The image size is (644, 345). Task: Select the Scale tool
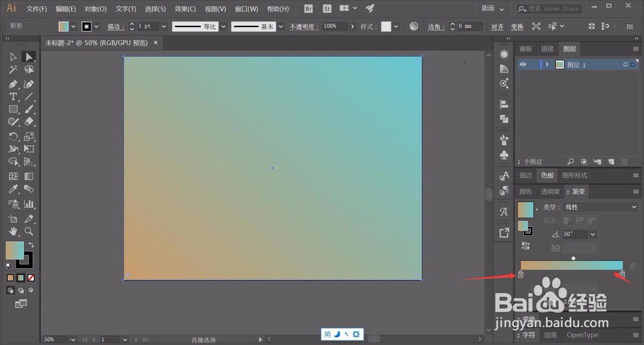click(28, 136)
